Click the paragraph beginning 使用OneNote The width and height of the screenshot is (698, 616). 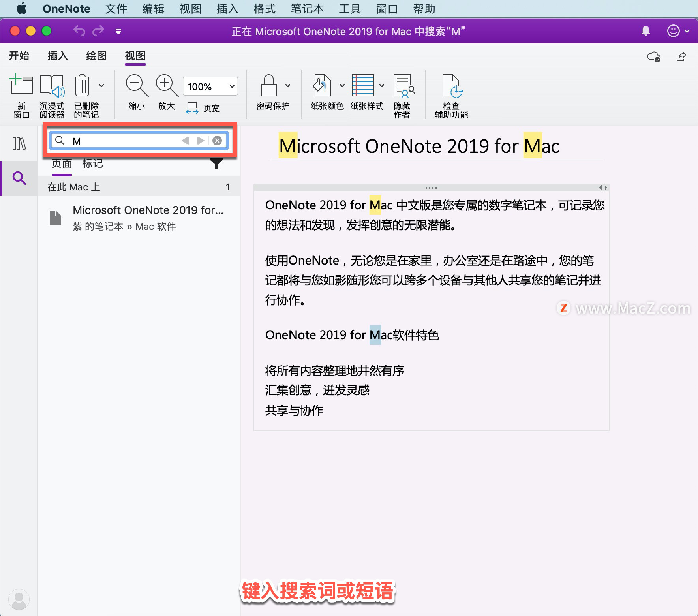pyautogui.click(x=433, y=280)
